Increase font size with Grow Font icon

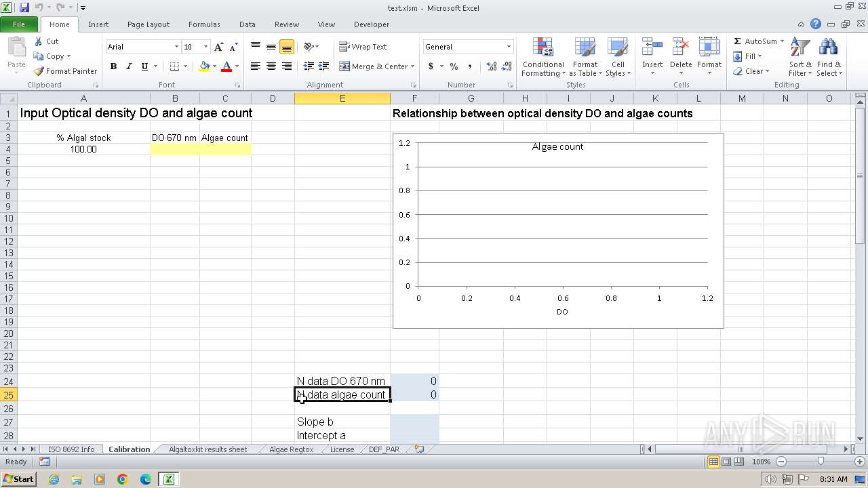point(218,47)
